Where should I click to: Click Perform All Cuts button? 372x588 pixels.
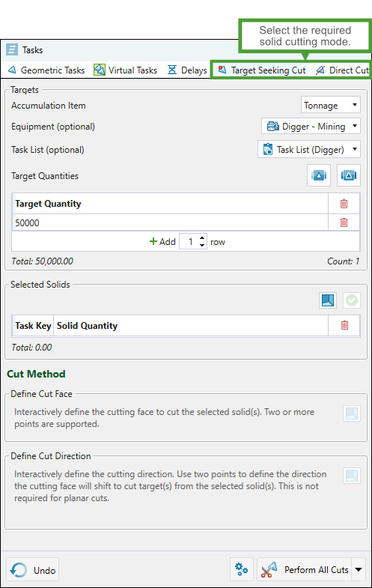[305, 569]
